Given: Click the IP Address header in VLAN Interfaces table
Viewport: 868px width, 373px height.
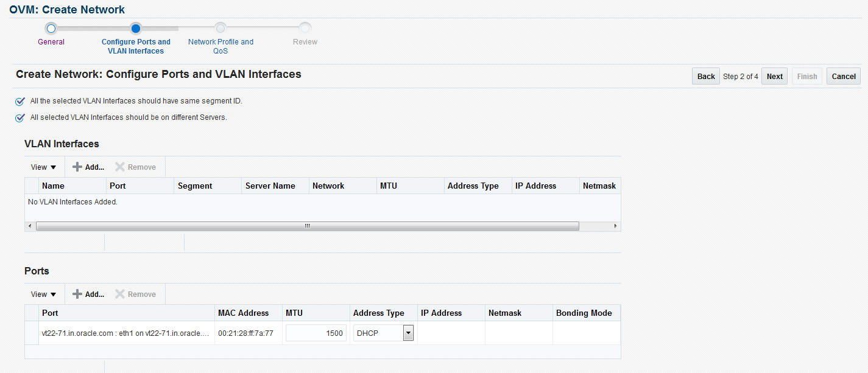Looking at the screenshot, I should (546, 186).
